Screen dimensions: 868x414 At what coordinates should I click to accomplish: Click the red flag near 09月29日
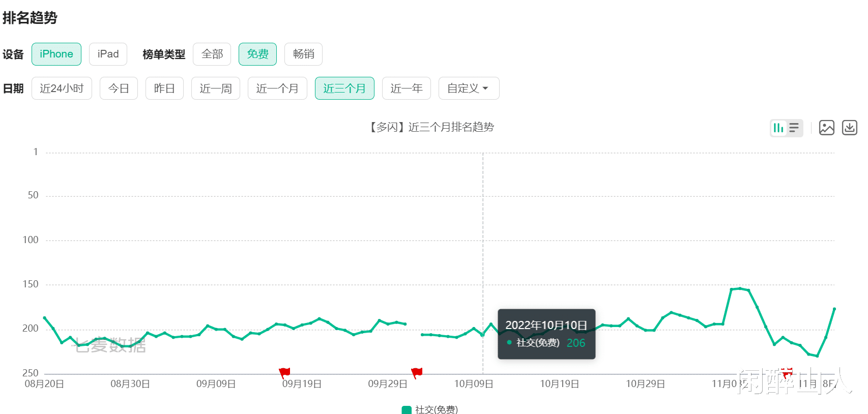pyautogui.click(x=417, y=373)
